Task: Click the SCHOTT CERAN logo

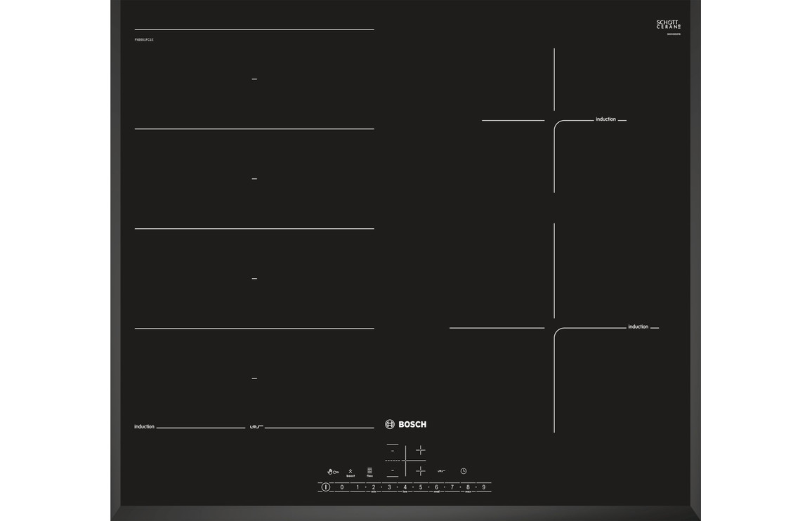Action: pos(668,25)
